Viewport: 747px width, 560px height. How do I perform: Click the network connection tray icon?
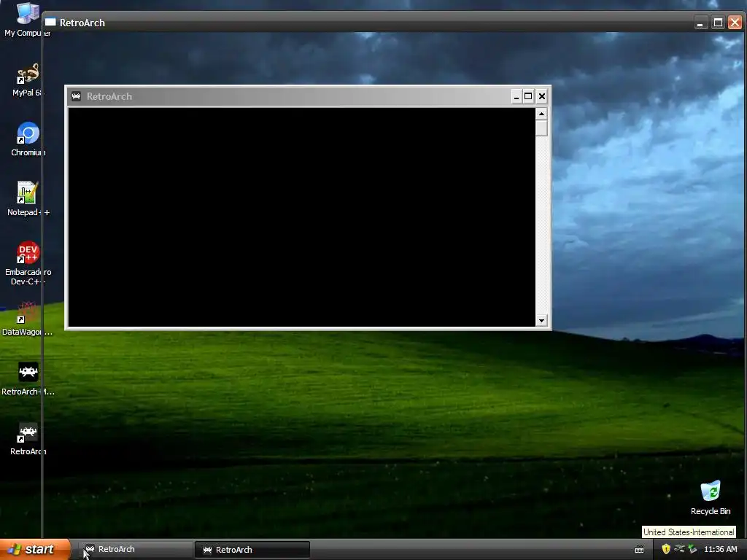(x=679, y=549)
